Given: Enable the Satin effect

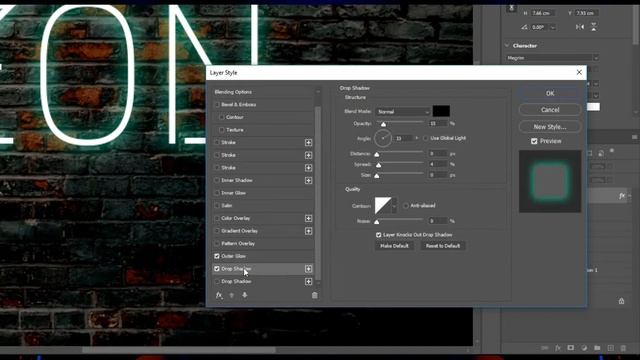Looking at the screenshot, I should (x=217, y=206).
